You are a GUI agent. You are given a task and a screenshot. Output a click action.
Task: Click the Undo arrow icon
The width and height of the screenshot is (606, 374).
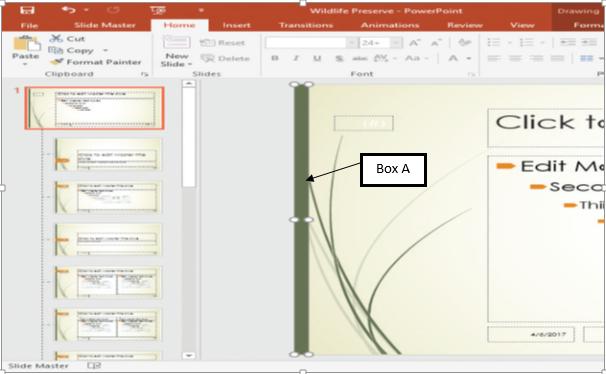(68, 10)
